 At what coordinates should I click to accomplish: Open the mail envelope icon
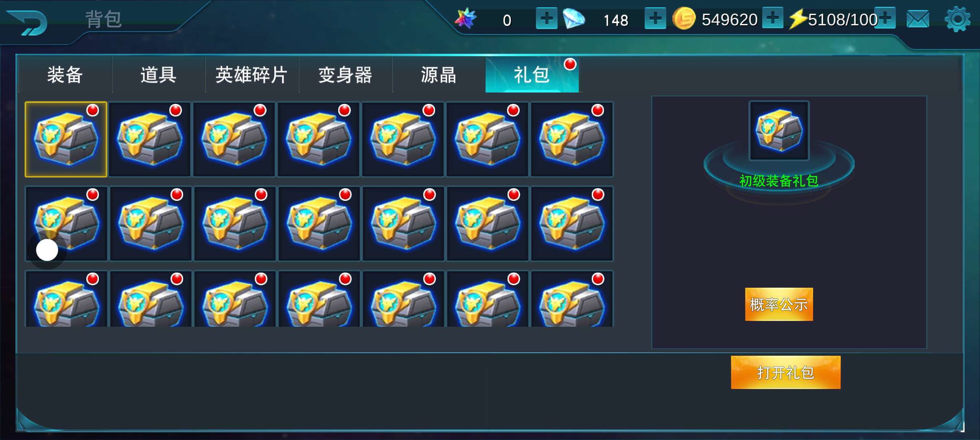pyautogui.click(x=917, y=19)
